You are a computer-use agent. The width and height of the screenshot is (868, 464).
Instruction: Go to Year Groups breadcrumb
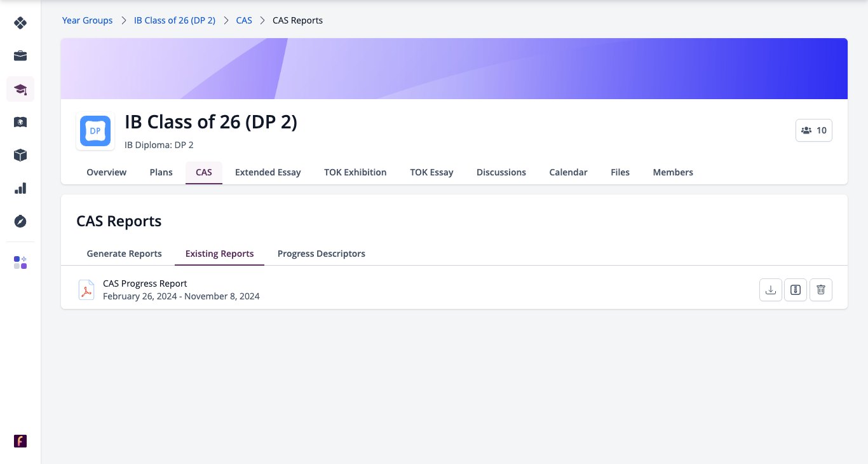(87, 20)
